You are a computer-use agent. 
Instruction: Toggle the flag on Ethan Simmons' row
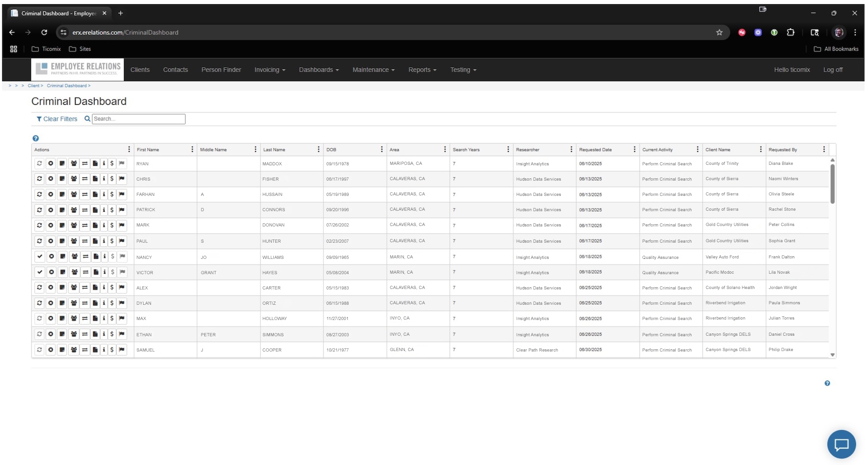122,334
